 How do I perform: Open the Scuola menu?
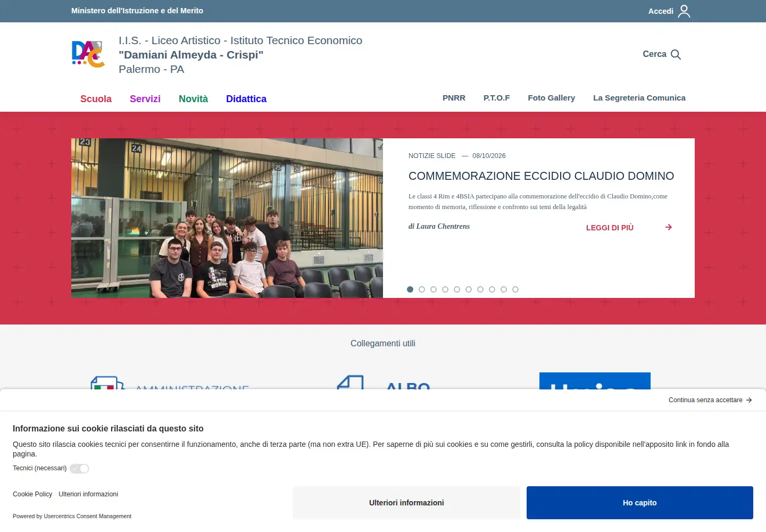[x=96, y=99]
